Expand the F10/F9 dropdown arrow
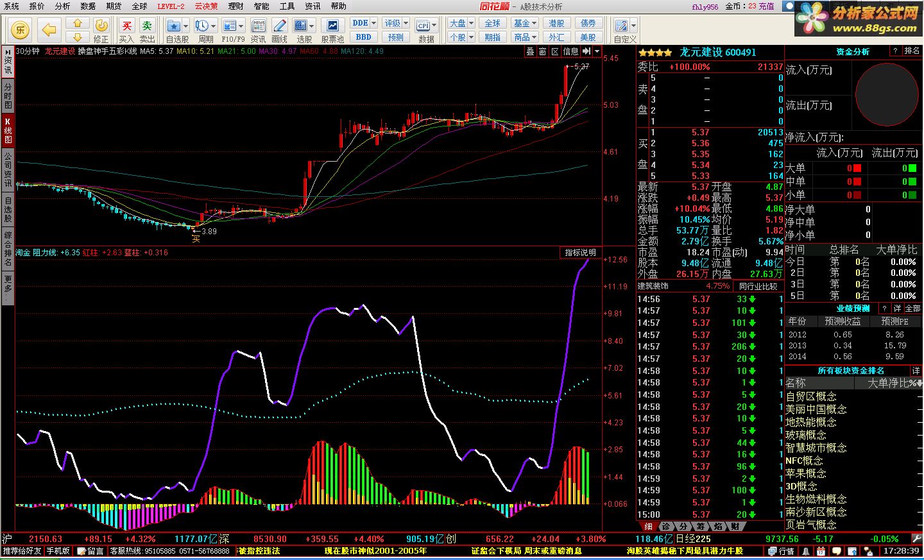 point(241,26)
